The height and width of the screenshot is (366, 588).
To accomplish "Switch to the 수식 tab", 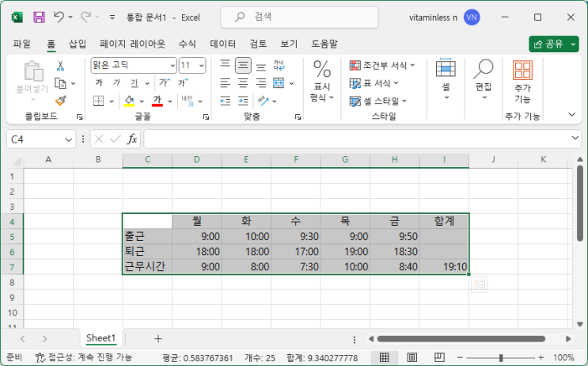I will [188, 44].
